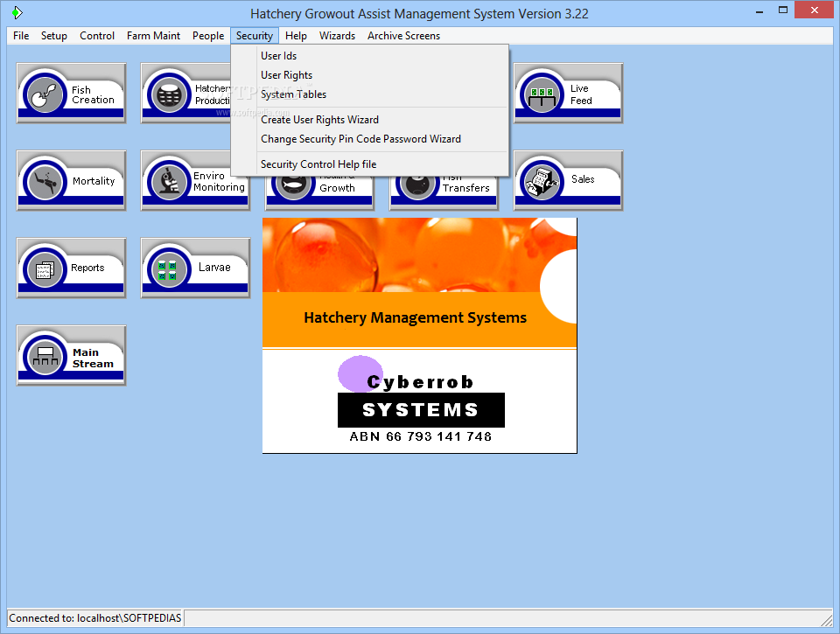
Task: Open the Live Feed module
Action: [x=568, y=94]
